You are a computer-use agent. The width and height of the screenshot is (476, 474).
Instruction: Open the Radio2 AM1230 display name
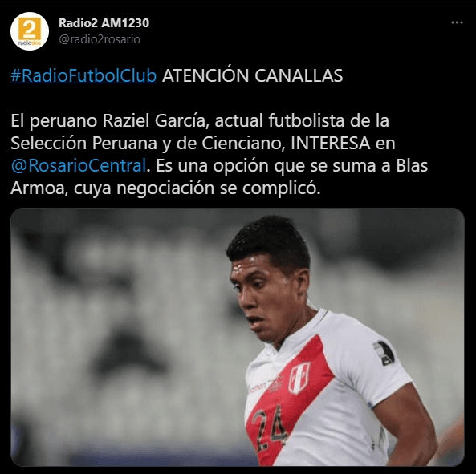pyautogui.click(x=104, y=23)
